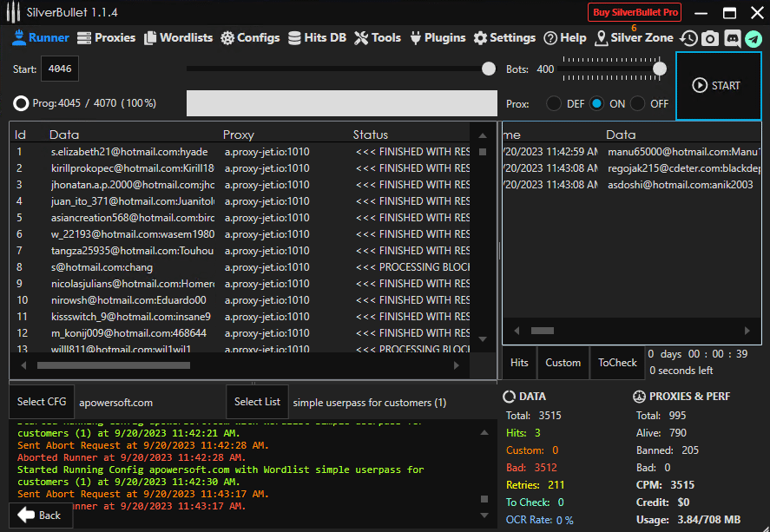
Task: Switch to the Wordlists tab
Action: click(178, 38)
